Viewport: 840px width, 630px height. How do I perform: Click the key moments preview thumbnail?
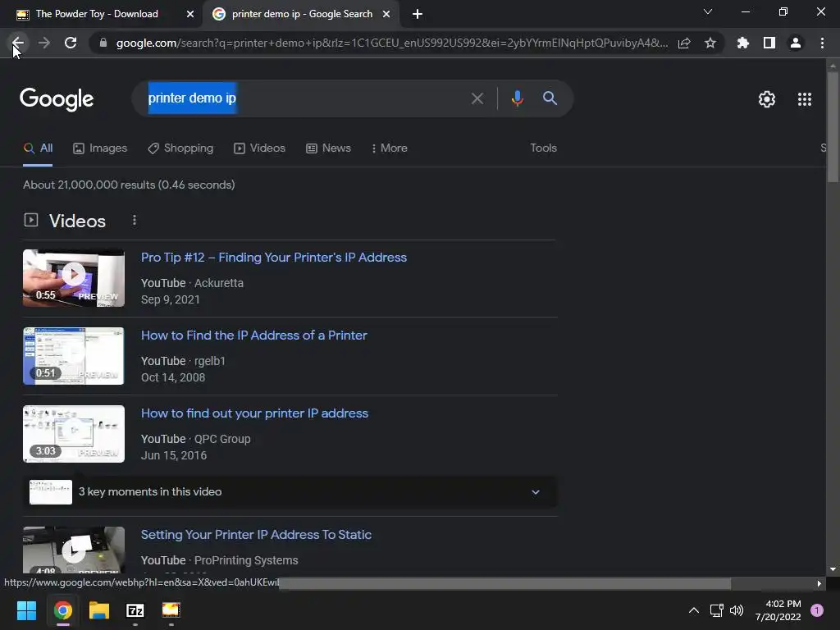point(50,492)
